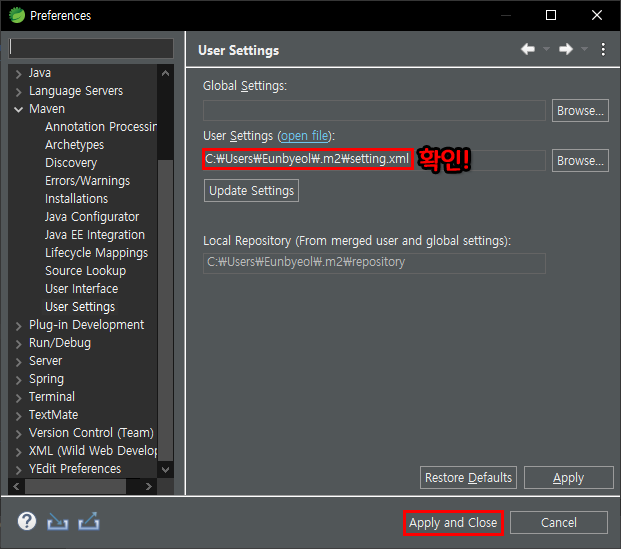Viewport: 621px width, 549px height.
Task: Click the forward navigation arrow
Action: click(x=566, y=50)
